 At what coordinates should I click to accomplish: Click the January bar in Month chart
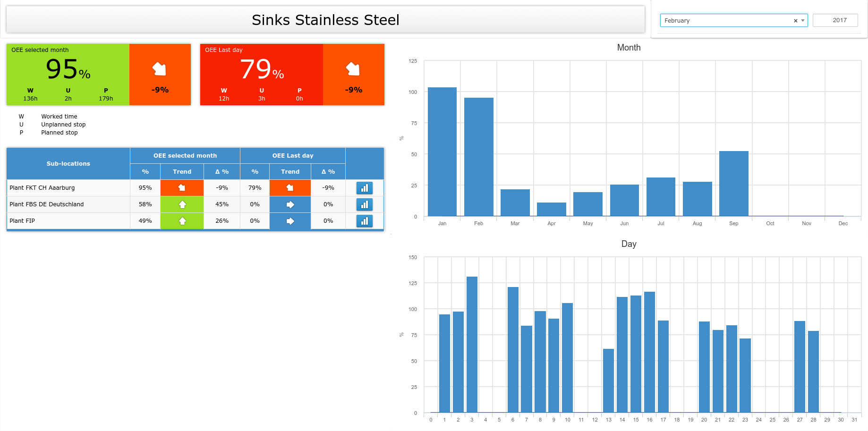pyautogui.click(x=442, y=151)
